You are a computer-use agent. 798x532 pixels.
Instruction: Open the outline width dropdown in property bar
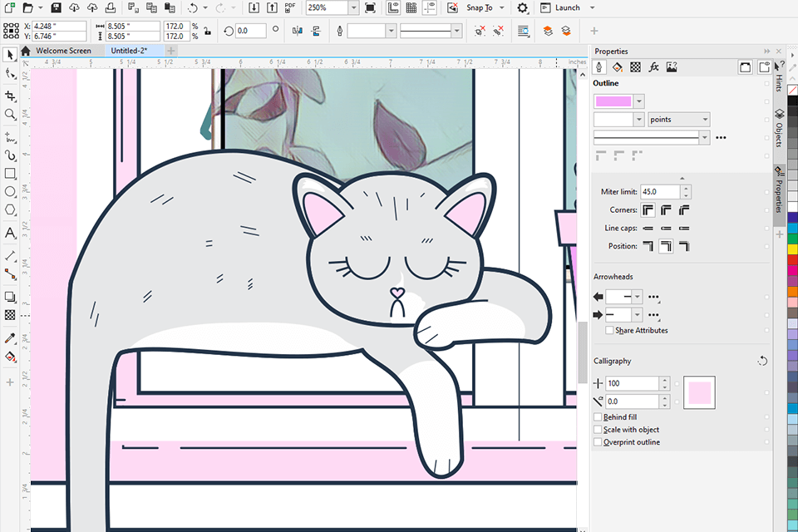391,31
